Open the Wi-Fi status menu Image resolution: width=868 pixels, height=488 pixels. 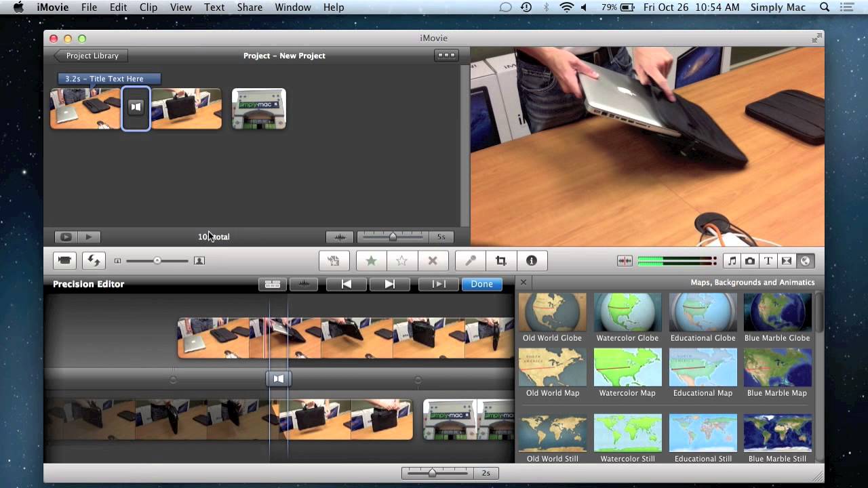tap(566, 7)
